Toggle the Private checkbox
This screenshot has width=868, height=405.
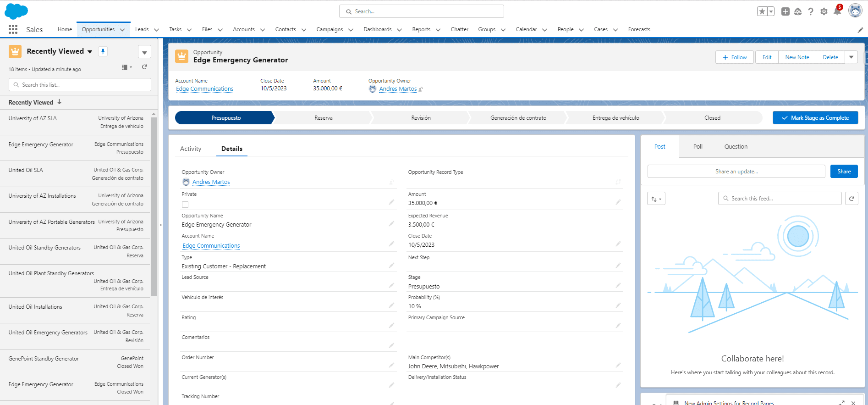click(x=185, y=205)
